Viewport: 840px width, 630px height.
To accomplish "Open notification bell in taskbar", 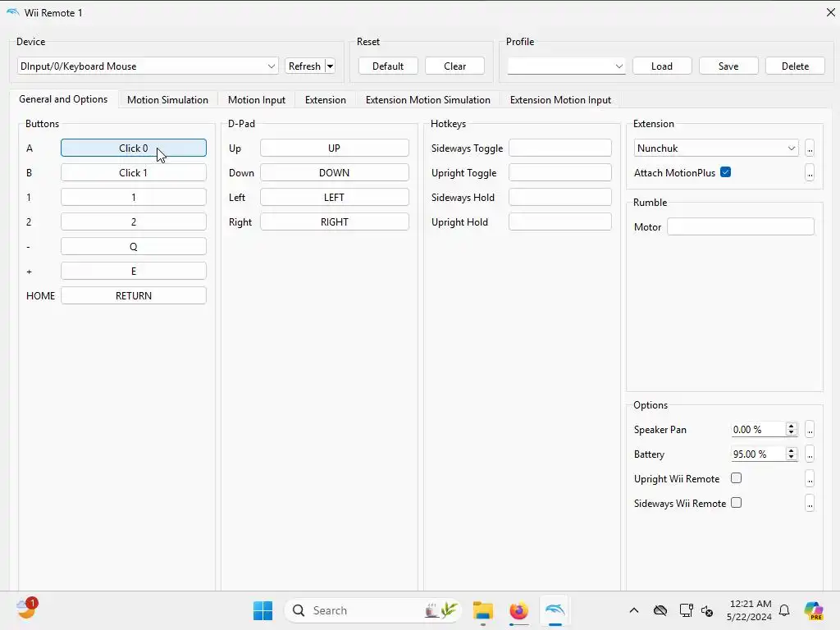I will point(784,610).
